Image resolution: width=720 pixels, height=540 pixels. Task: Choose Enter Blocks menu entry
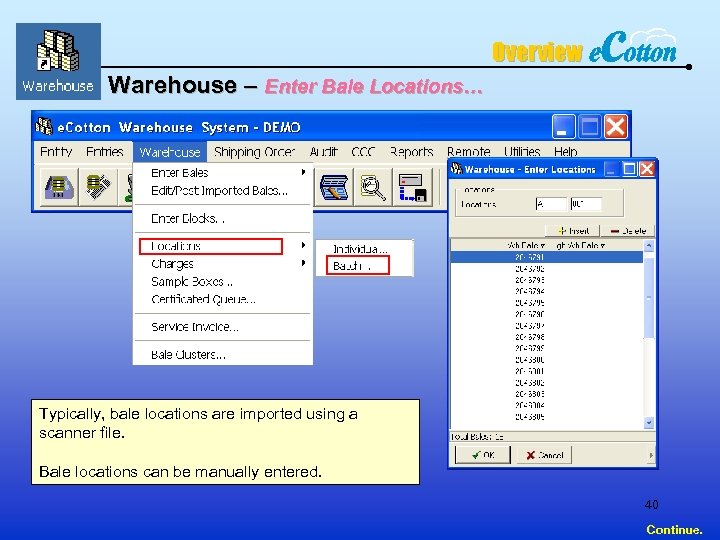223,219
